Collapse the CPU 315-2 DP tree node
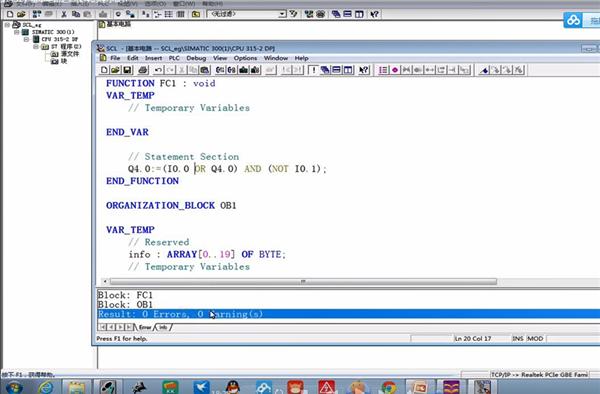 [x=26, y=39]
